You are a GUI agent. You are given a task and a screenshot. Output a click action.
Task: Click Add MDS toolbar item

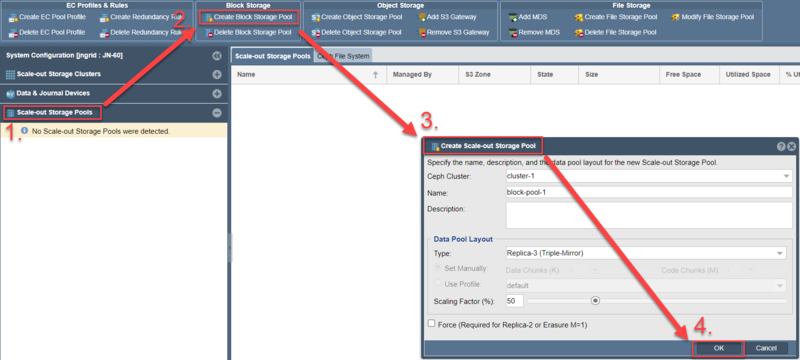pos(528,17)
